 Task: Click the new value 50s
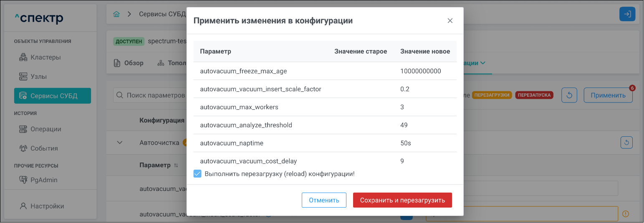point(406,143)
